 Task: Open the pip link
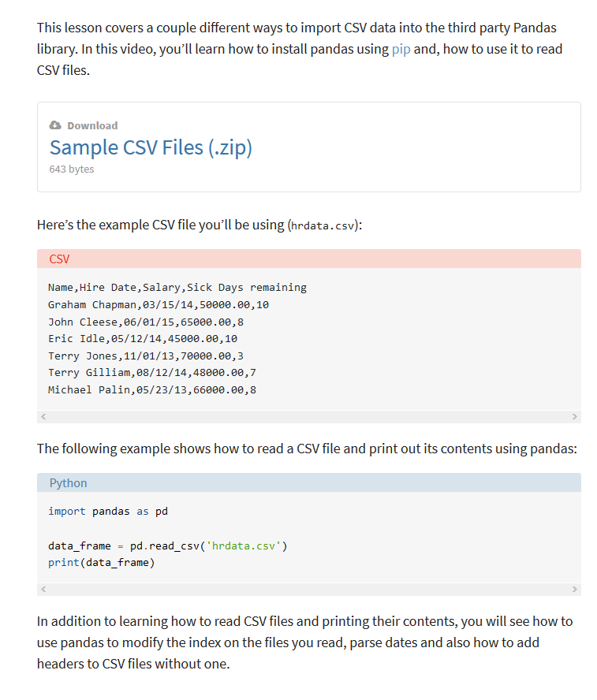(401, 49)
